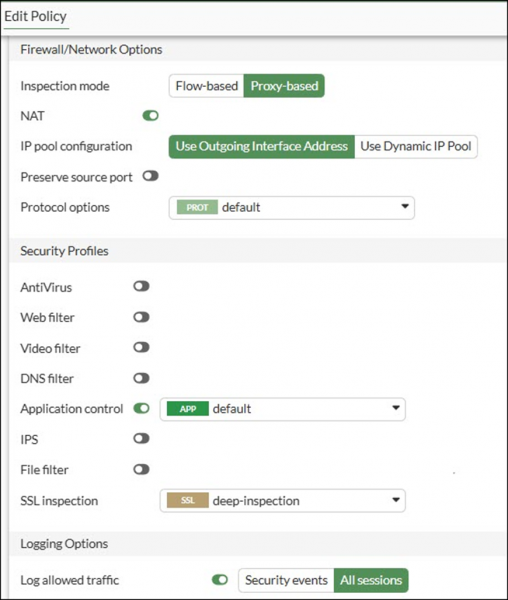Click the SSL badge in SSL inspection
Screen dimensions: 508x600
[188, 501]
